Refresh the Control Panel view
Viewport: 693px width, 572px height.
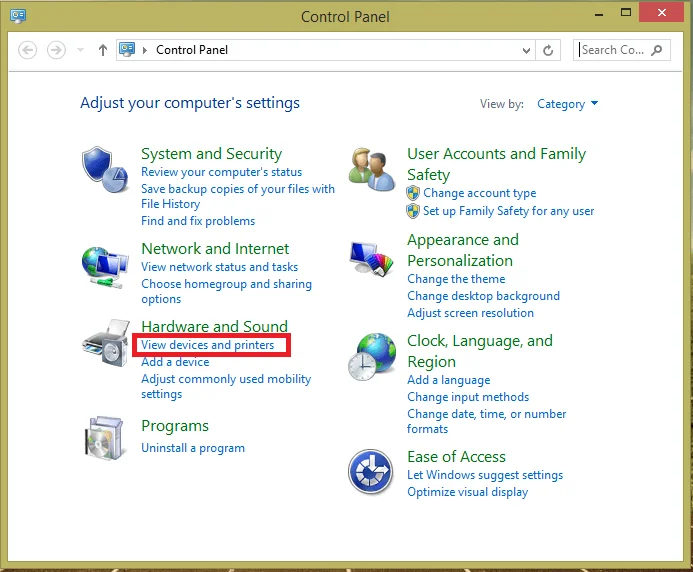(x=548, y=50)
